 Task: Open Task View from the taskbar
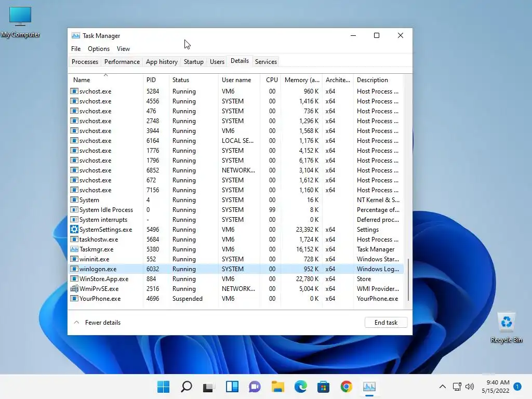pyautogui.click(x=209, y=387)
